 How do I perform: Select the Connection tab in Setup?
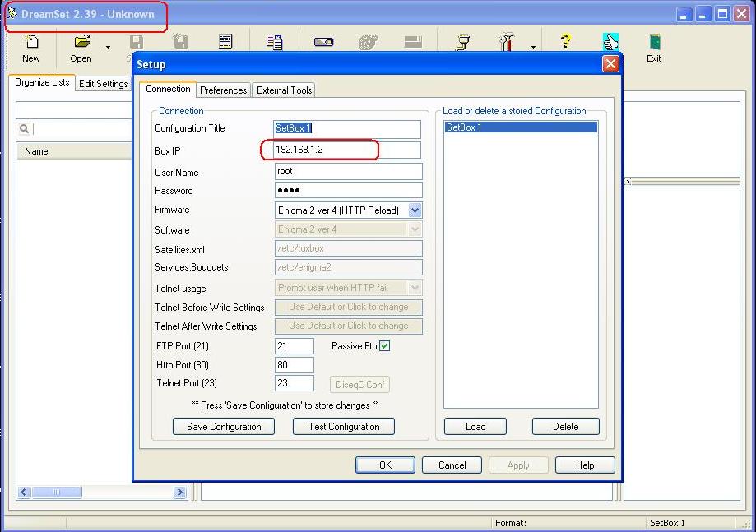click(x=168, y=89)
